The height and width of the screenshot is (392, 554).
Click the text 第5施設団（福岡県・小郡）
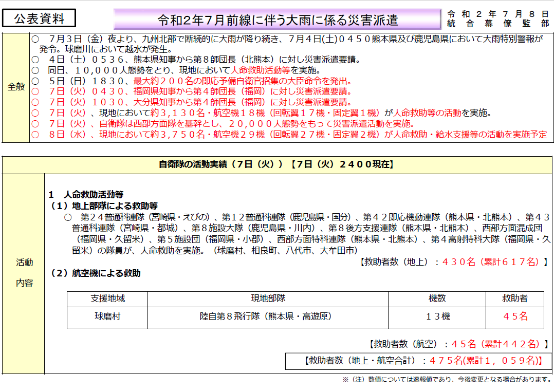[x=210, y=239]
